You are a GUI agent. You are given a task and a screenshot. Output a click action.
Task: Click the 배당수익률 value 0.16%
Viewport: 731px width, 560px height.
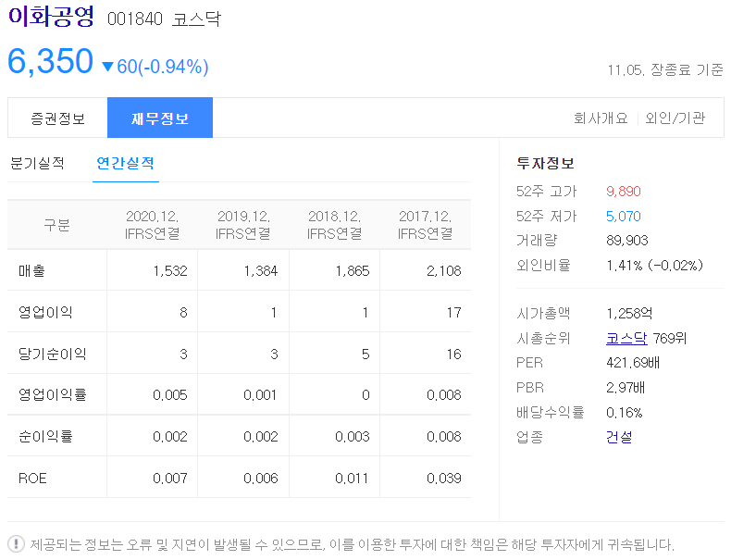625,413
